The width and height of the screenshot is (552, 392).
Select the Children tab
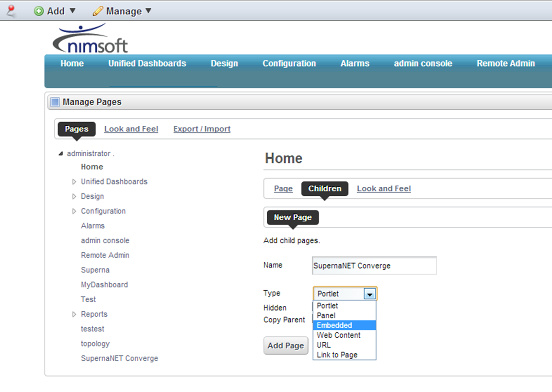tap(325, 189)
